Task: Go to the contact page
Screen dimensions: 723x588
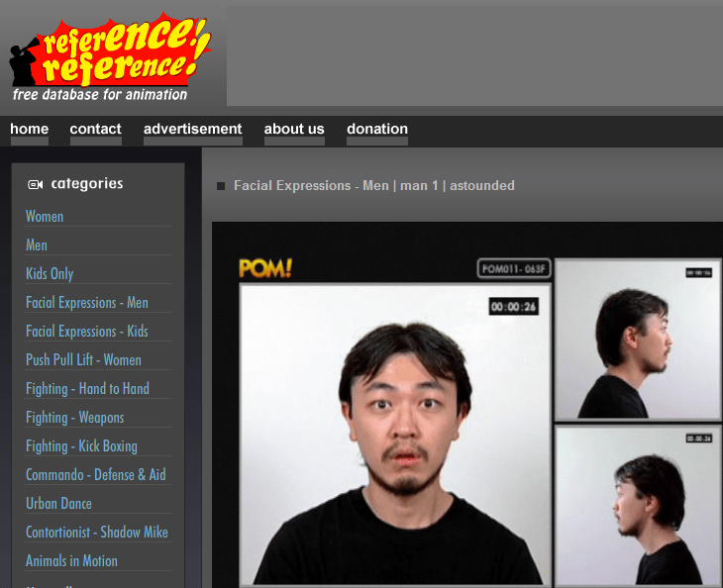Action: pos(95,129)
